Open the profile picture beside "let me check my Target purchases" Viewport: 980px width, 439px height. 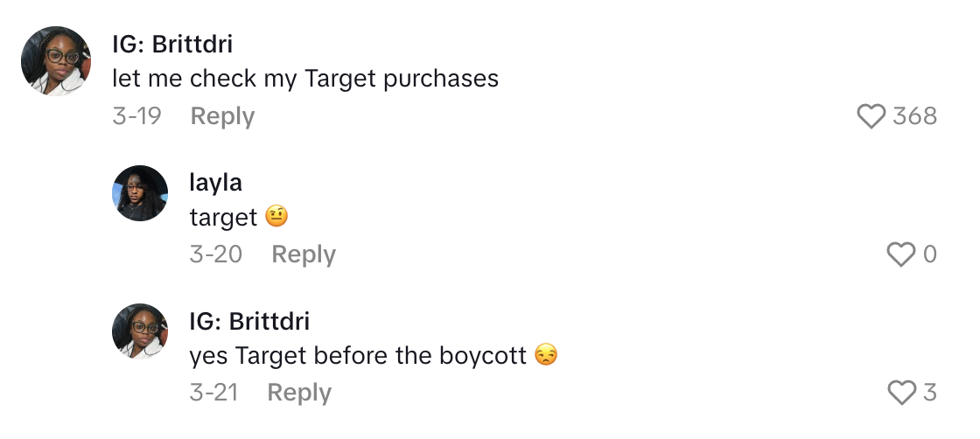[x=57, y=60]
